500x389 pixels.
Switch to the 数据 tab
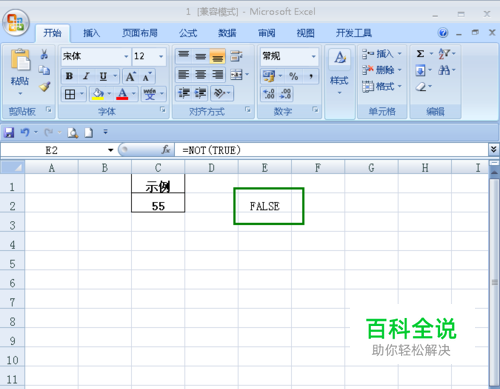coord(227,33)
